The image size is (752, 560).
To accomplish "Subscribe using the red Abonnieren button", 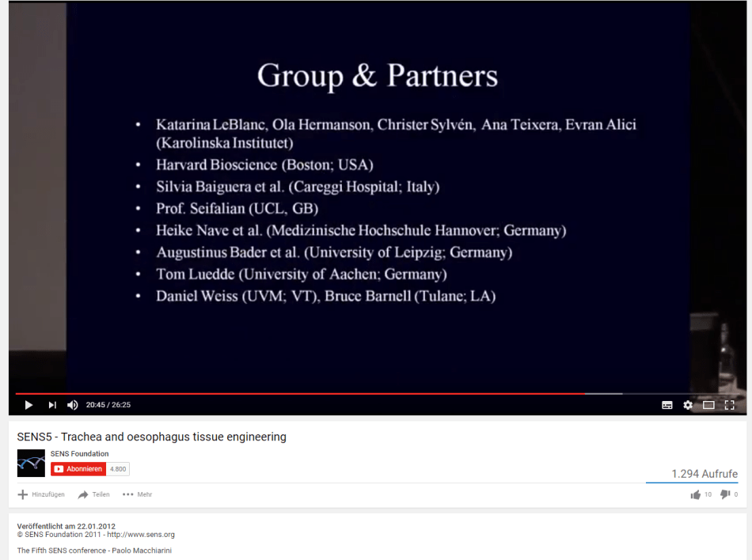I will point(78,469).
